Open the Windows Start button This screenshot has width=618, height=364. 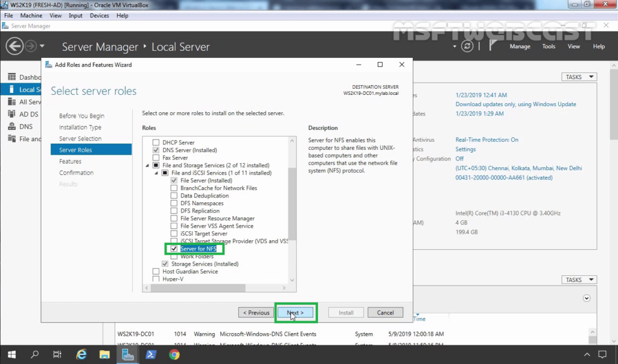pos(12,354)
